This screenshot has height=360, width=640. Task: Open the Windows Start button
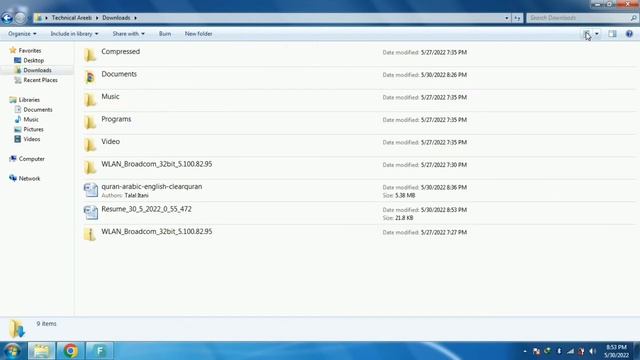point(12,351)
